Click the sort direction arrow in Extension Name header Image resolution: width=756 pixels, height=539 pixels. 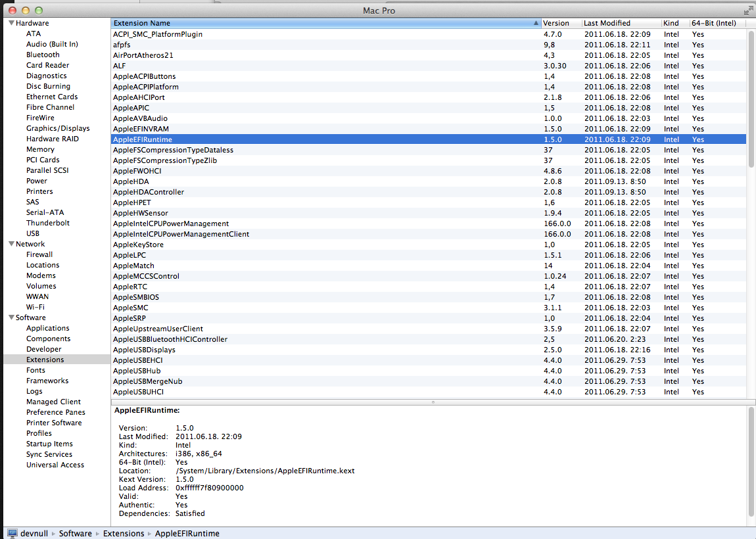coord(536,22)
